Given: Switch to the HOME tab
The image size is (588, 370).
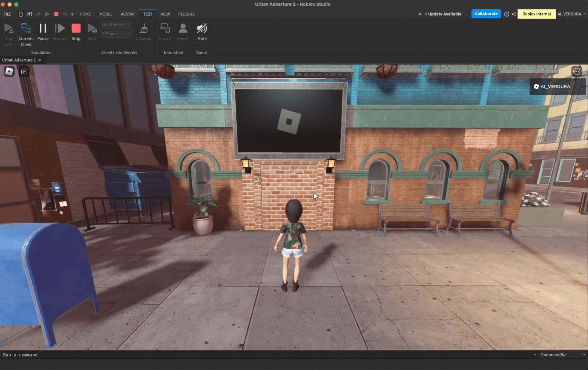Looking at the screenshot, I should tap(85, 14).
